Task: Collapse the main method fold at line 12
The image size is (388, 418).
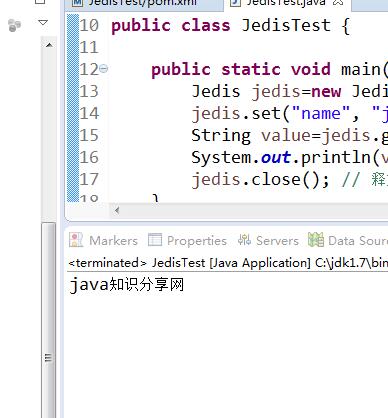Action: pos(104,69)
